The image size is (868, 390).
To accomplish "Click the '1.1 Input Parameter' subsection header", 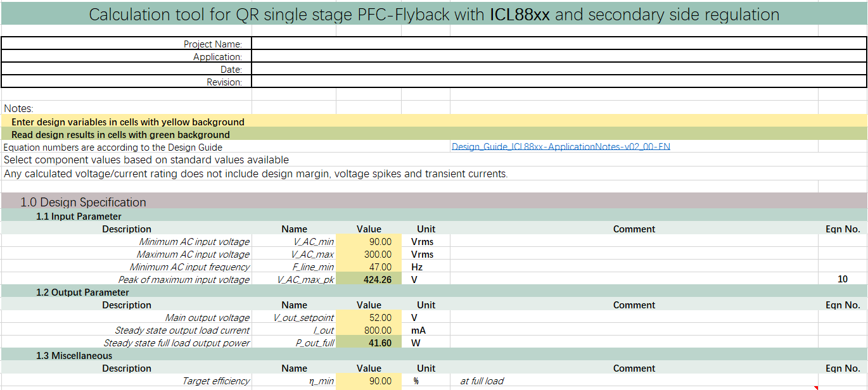I will [x=79, y=217].
